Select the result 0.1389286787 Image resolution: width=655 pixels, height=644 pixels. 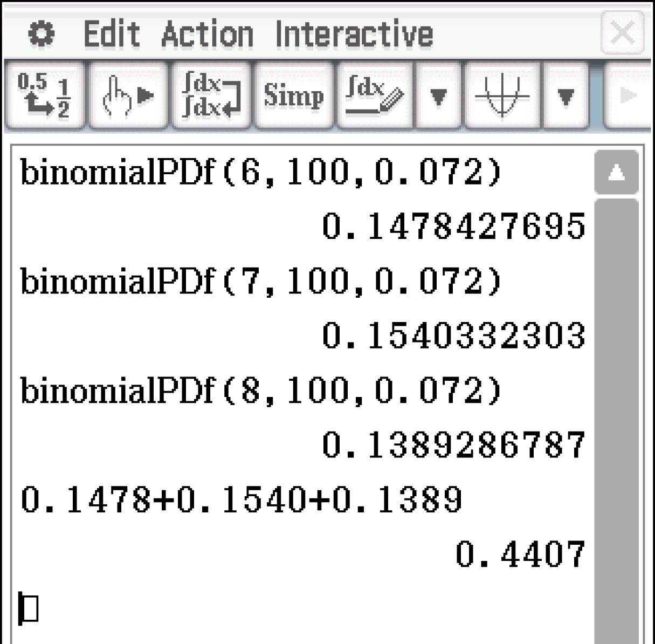453,444
